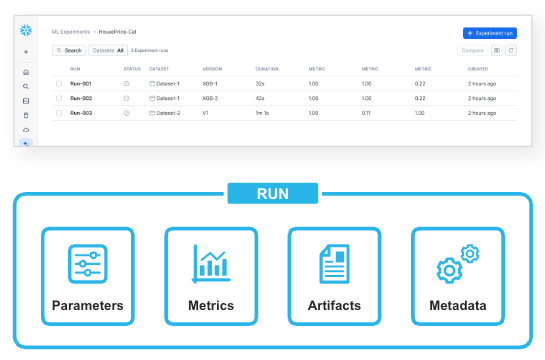Screen dimensions: 545x360
Task: Click the RUN banner label
Action: pos(273,194)
